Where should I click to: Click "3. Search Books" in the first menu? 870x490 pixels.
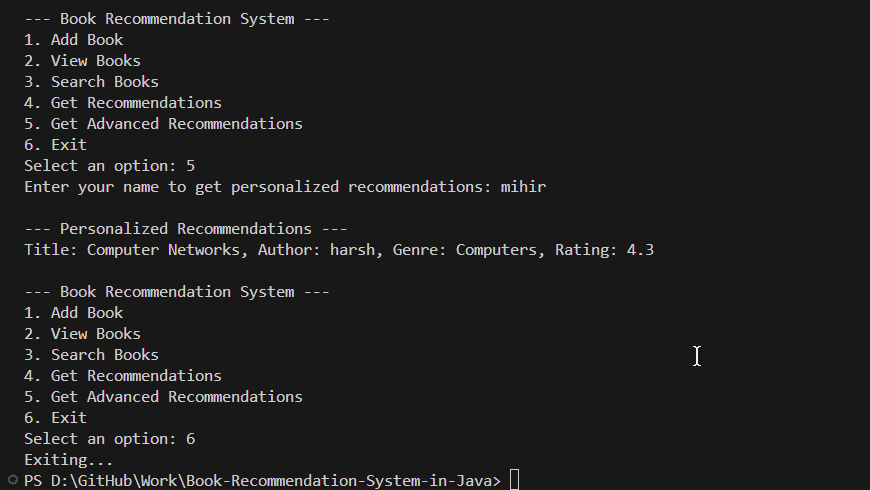point(91,82)
